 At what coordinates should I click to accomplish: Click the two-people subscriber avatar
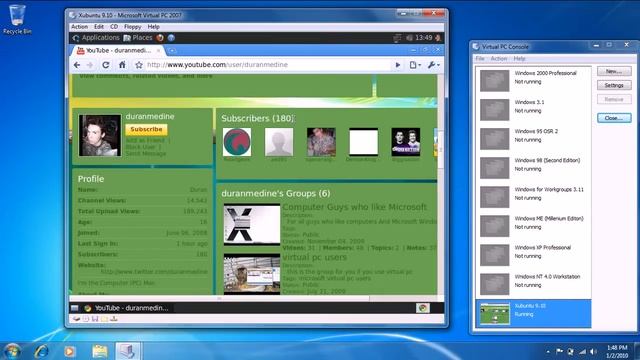(406, 142)
